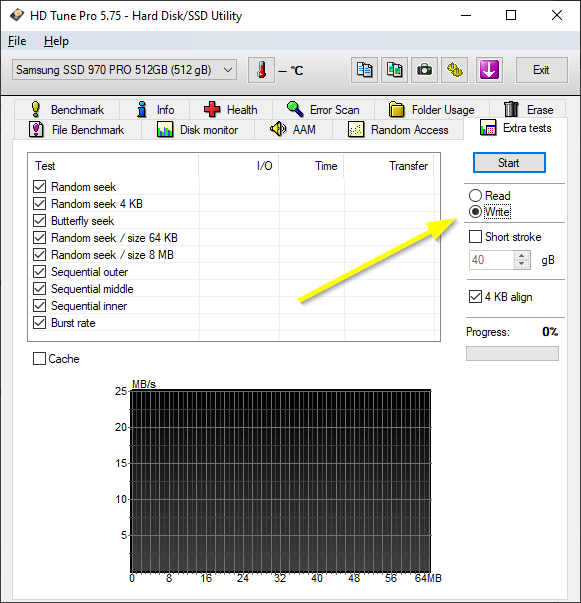The image size is (581, 603).
Task: Open the Folder Usage tab
Action: point(431,110)
